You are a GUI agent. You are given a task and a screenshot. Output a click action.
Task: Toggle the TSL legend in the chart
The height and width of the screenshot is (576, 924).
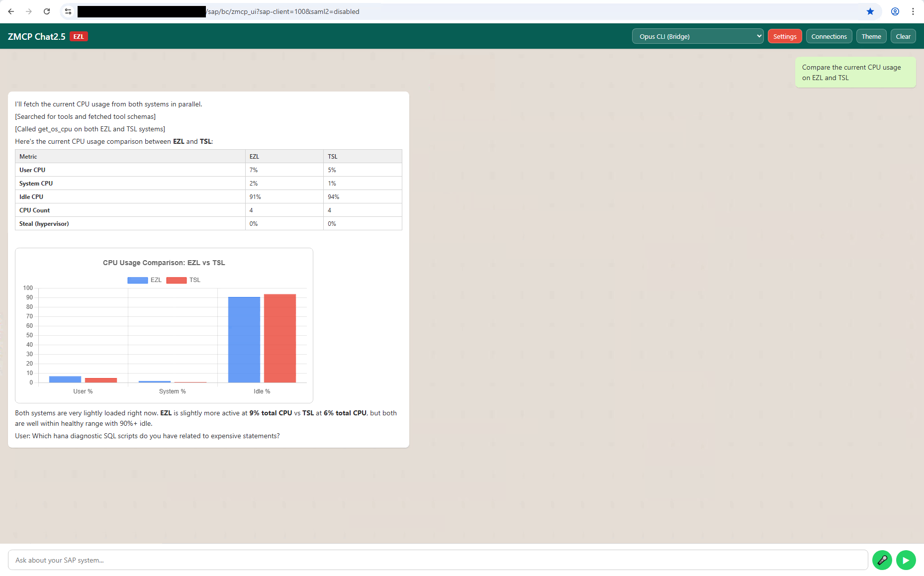coord(184,280)
